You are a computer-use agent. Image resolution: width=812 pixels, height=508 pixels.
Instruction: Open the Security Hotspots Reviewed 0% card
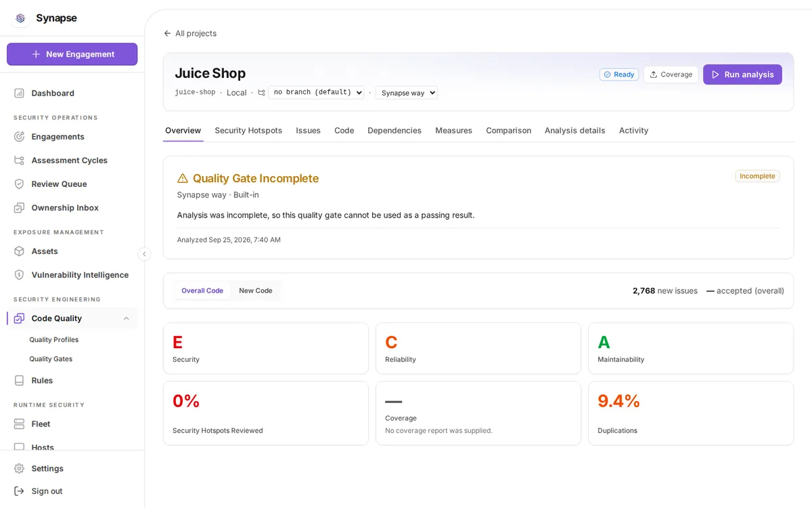[x=266, y=413]
